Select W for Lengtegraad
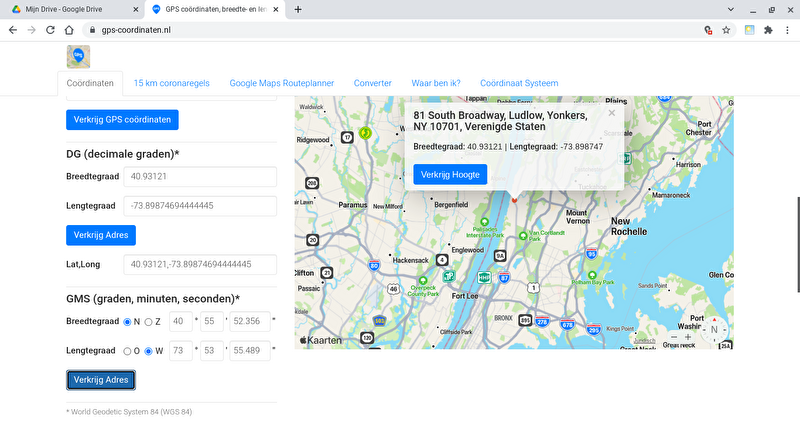This screenshot has height=422, width=800. click(x=148, y=351)
